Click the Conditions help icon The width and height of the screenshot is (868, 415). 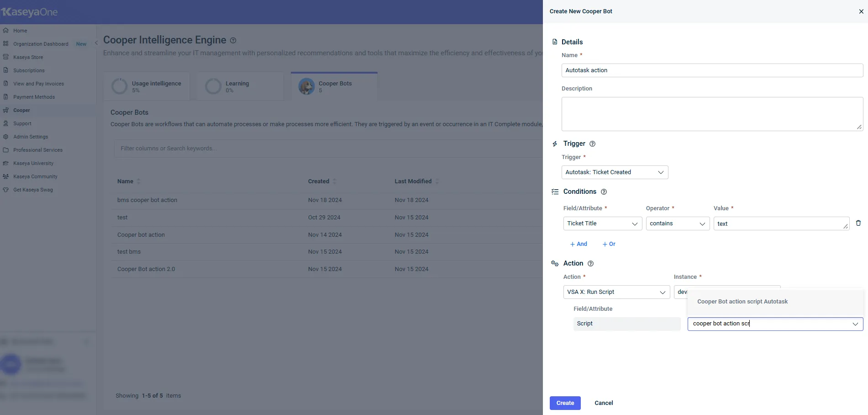604,192
